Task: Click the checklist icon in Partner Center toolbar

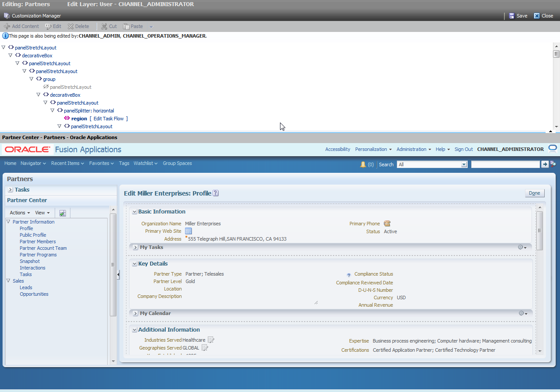Action: pos(63,213)
